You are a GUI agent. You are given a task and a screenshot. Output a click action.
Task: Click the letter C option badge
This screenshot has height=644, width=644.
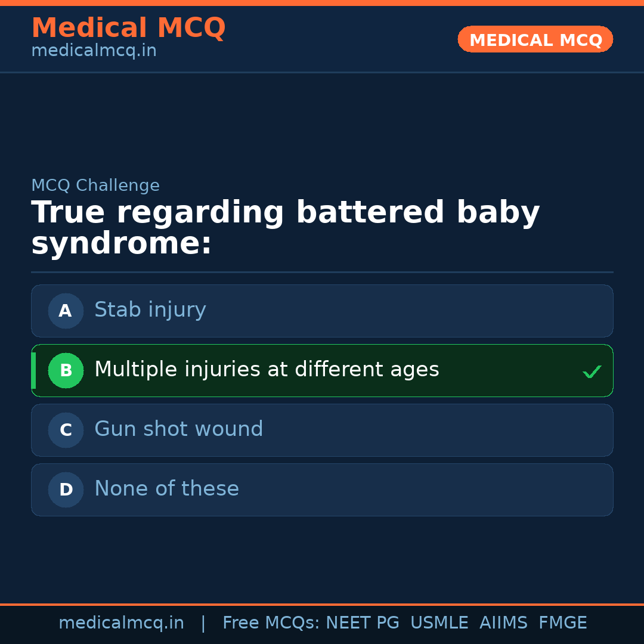[x=66, y=430]
